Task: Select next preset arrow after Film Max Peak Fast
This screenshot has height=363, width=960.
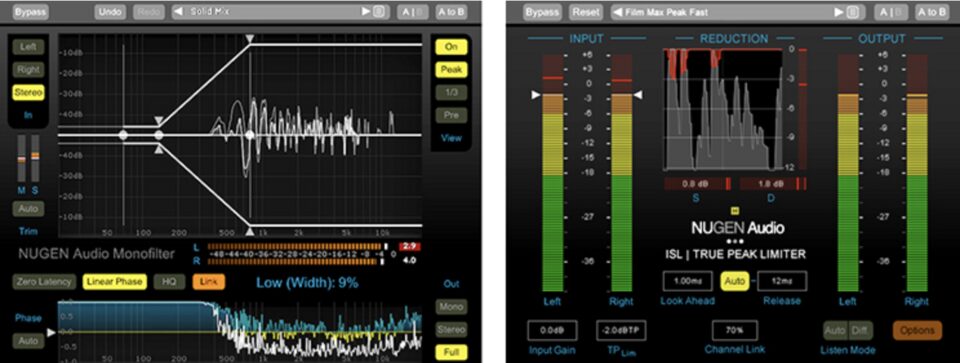Action: (839, 12)
